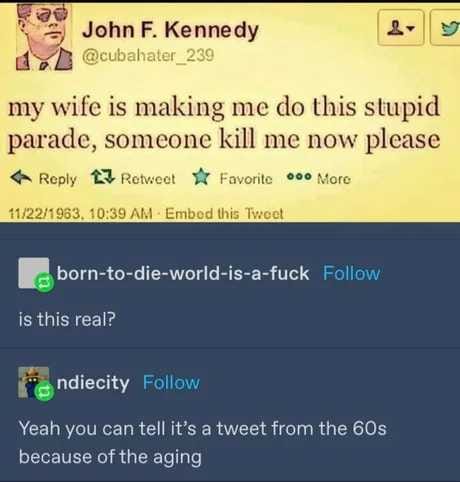Open John F. Kennedy's profile picture
The width and height of the screenshot is (460, 482).
click(44, 37)
